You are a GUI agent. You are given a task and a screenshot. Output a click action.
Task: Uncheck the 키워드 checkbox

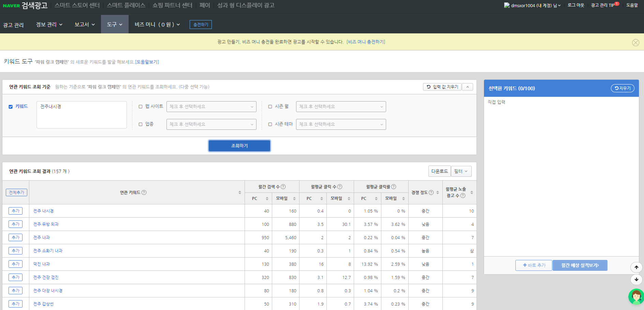pos(11,107)
